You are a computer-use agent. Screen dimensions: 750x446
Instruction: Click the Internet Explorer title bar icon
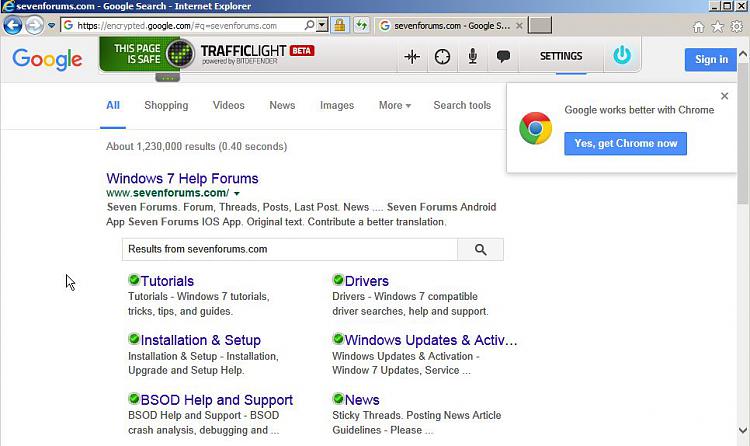coord(8,6)
